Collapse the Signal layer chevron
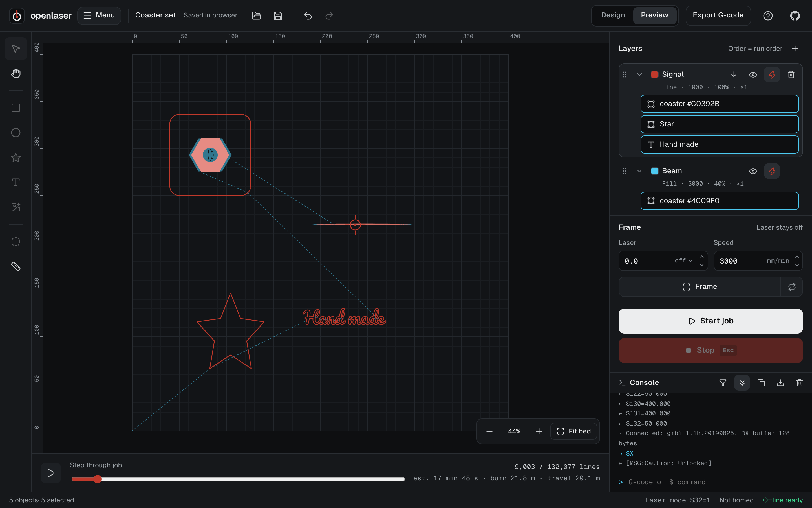 639,75
